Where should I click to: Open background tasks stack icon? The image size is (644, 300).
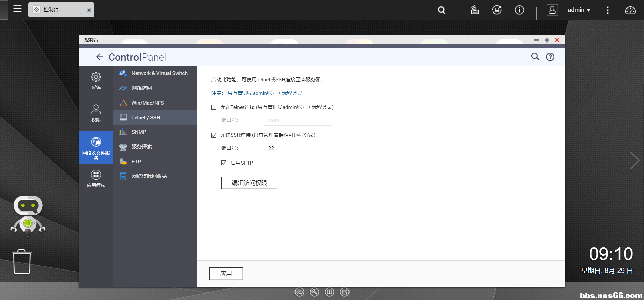coord(474,10)
